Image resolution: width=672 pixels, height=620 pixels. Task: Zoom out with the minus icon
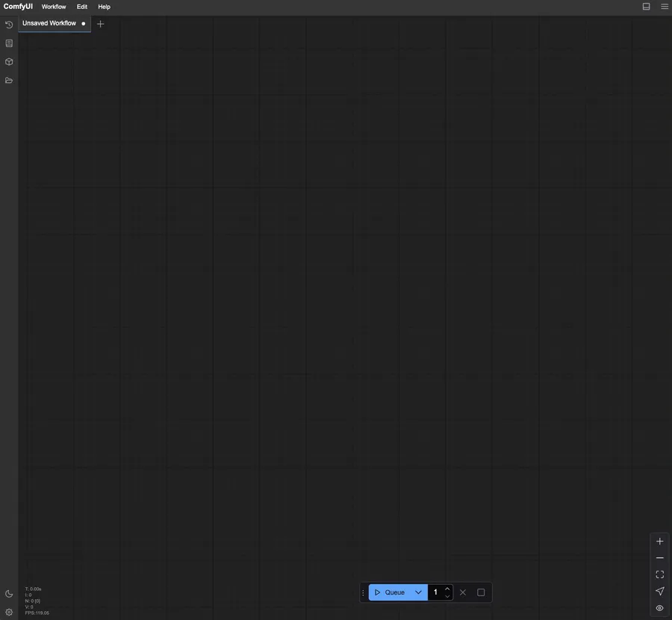659,558
